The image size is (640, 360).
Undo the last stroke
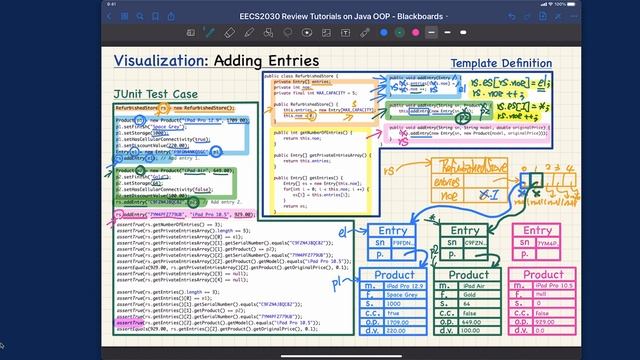[x=512, y=16]
